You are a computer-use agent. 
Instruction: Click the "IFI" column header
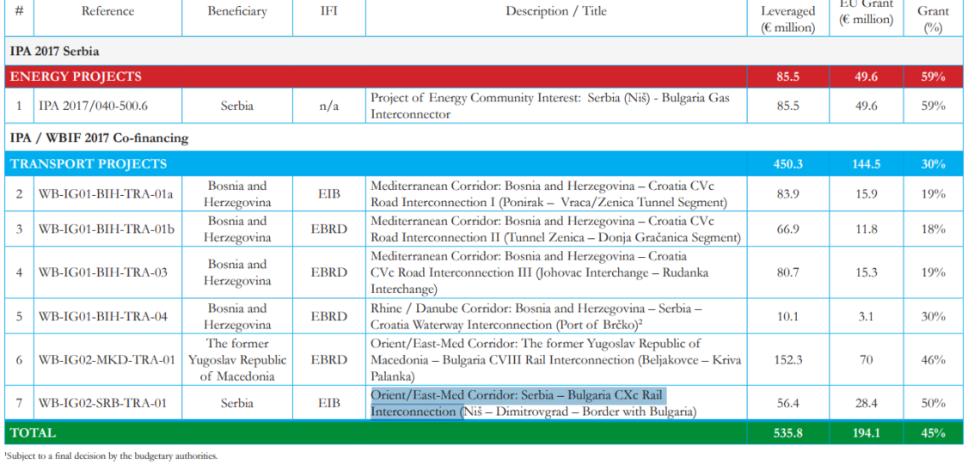tap(328, 11)
